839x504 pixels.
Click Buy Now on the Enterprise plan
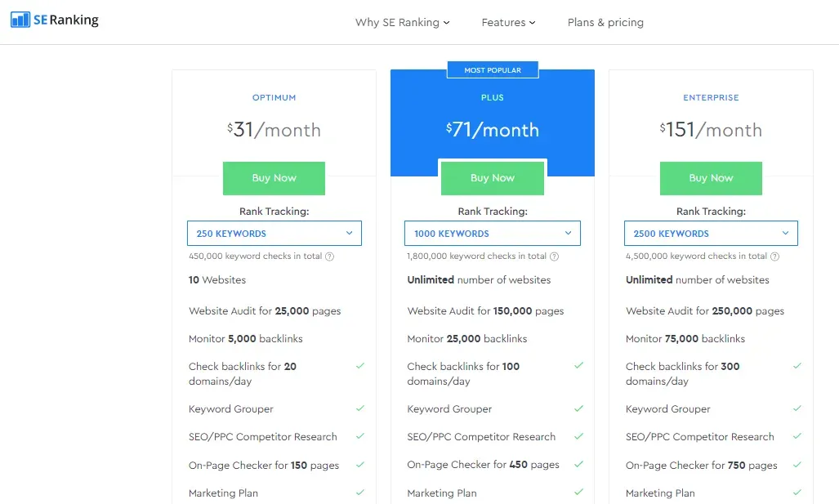[710, 178]
